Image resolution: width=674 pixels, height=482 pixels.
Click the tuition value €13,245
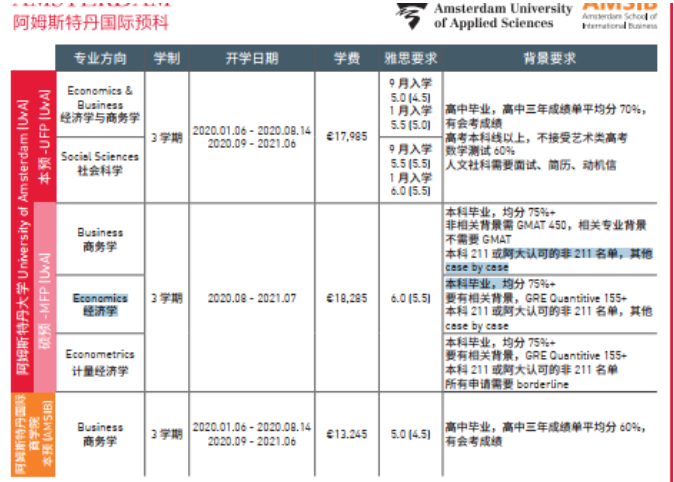[x=347, y=434]
